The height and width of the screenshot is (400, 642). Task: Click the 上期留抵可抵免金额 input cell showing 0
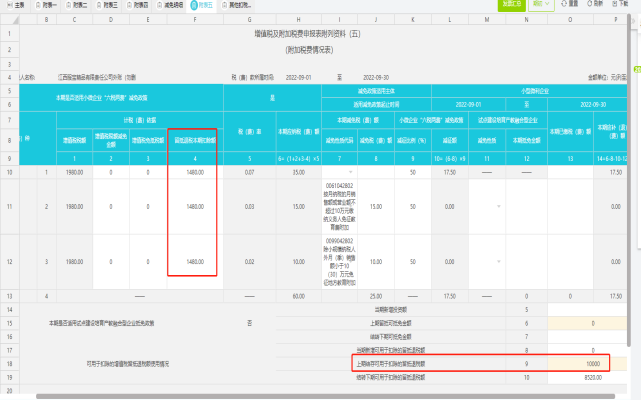click(587, 323)
